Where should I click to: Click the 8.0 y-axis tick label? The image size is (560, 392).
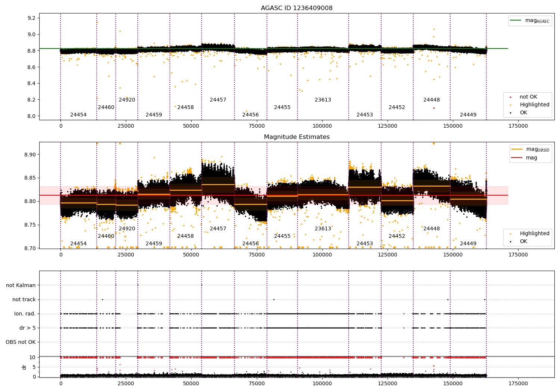click(32, 116)
